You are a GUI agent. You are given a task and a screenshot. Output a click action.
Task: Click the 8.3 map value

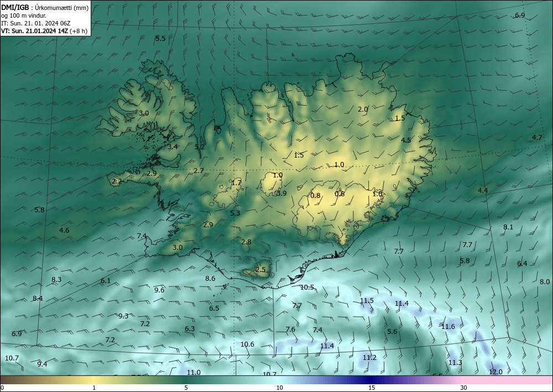point(56,280)
